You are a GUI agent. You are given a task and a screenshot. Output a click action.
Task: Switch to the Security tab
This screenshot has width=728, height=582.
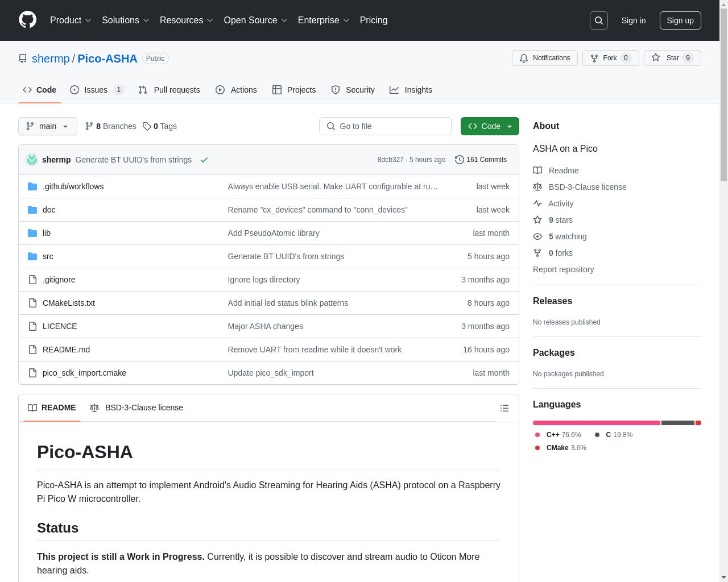click(x=353, y=90)
